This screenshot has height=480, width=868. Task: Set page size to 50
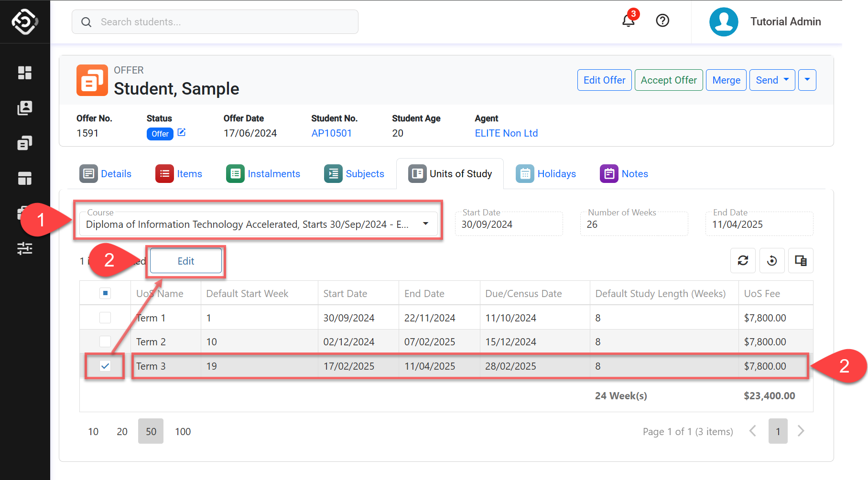(151, 431)
